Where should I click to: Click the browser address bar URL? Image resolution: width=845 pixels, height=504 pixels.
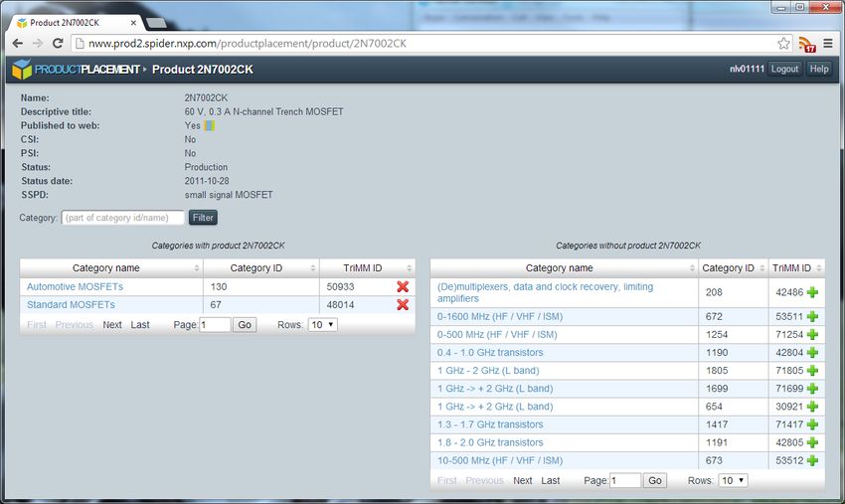[x=248, y=44]
